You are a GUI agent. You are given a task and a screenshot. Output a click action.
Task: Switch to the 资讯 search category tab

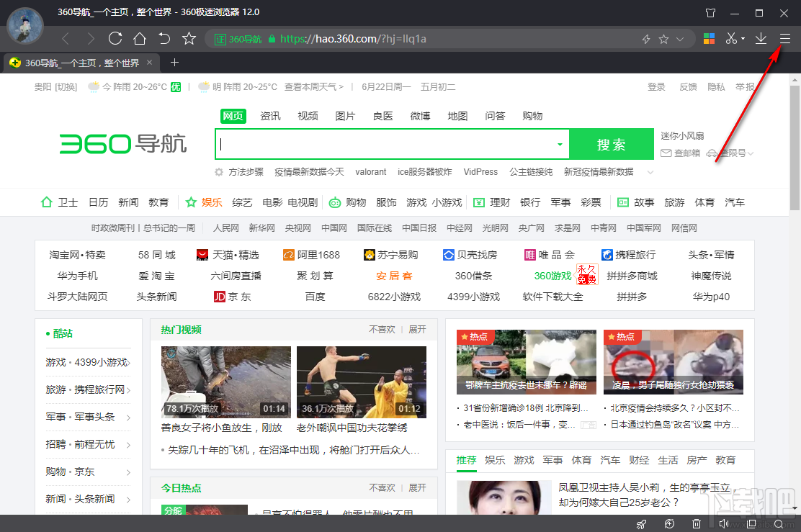click(x=270, y=115)
